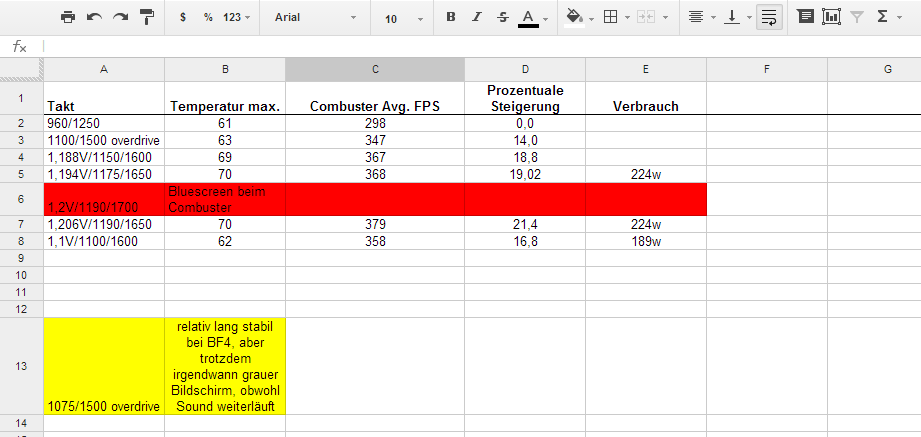Open the vertical align dropdown arrow
The height and width of the screenshot is (437, 921).
749,18
